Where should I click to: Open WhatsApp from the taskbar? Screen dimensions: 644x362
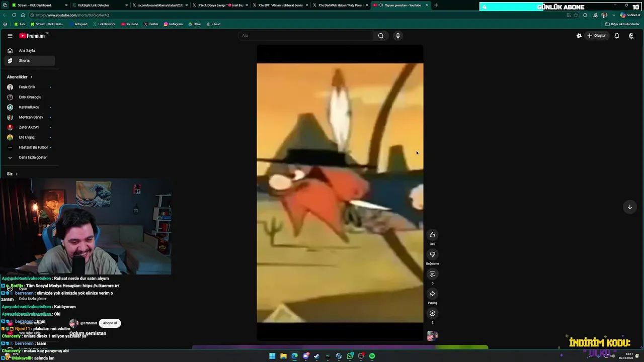[350, 356]
